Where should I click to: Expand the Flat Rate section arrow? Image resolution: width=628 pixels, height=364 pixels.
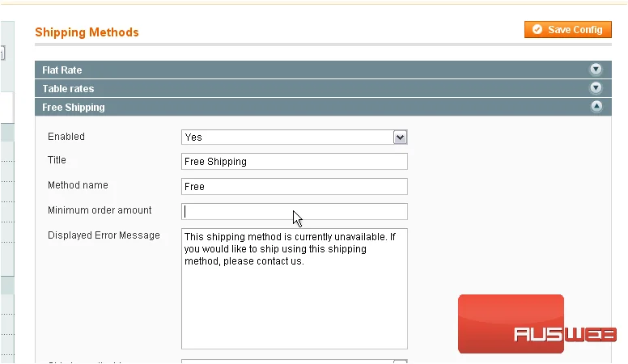[x=596, y=70]
